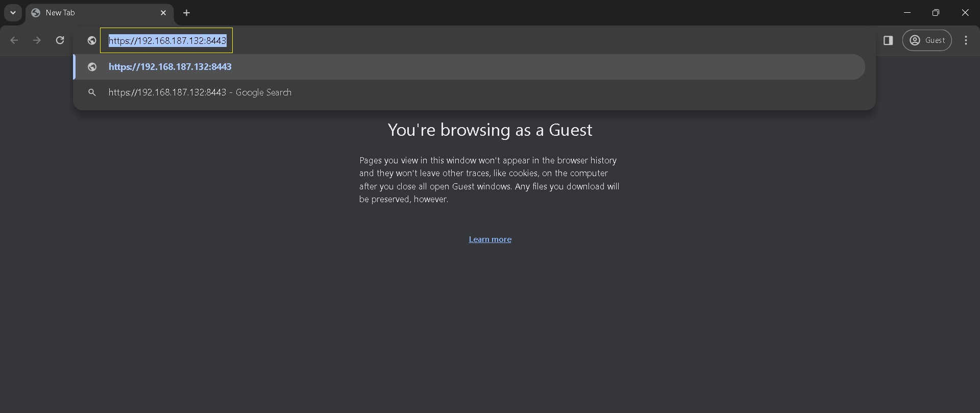Reload the current page
Image resolution: width=980 pixels, height=413 pixels.
60,40
